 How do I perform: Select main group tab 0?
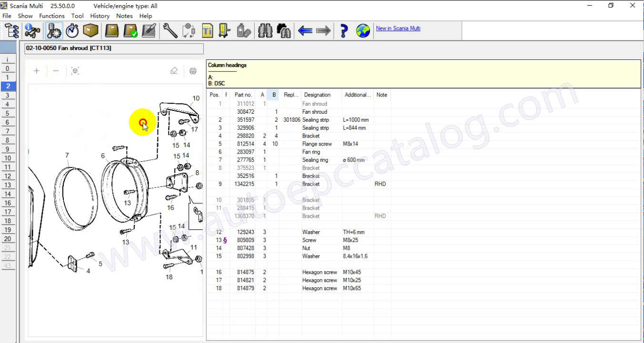8,69
